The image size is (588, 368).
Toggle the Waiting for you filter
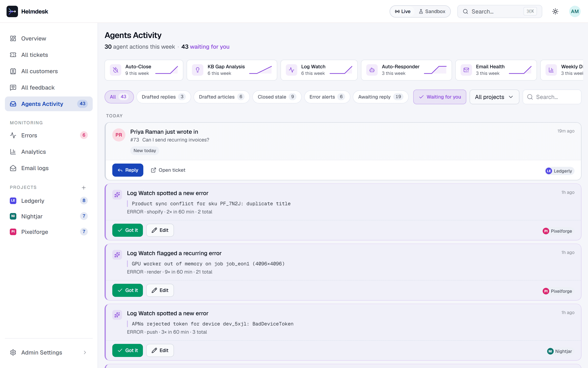coord(440,97)
